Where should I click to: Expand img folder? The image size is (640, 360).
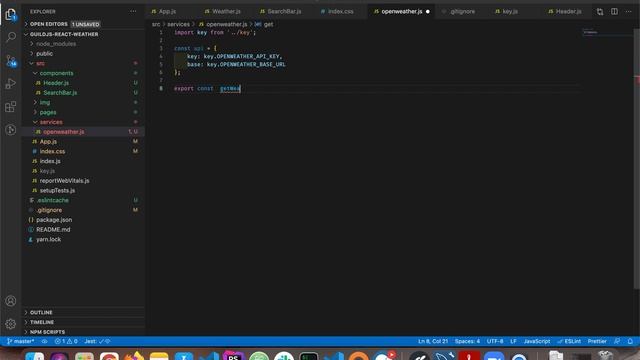click(x=83, y=102)
